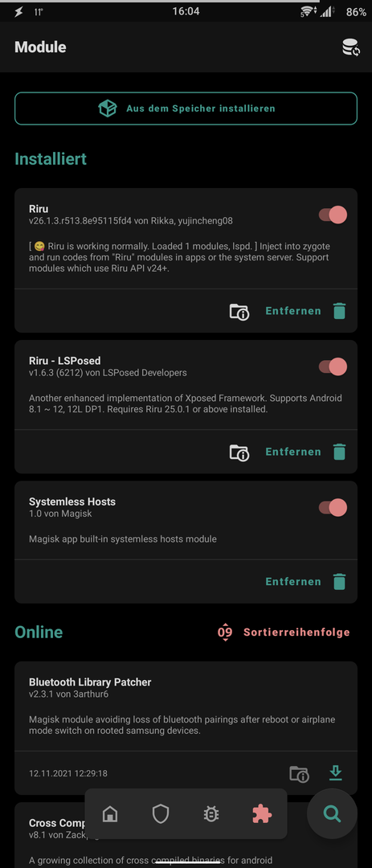372x868 pixels.
Task: Select the Modules puzzle piece tab
Action: (261, 813)
